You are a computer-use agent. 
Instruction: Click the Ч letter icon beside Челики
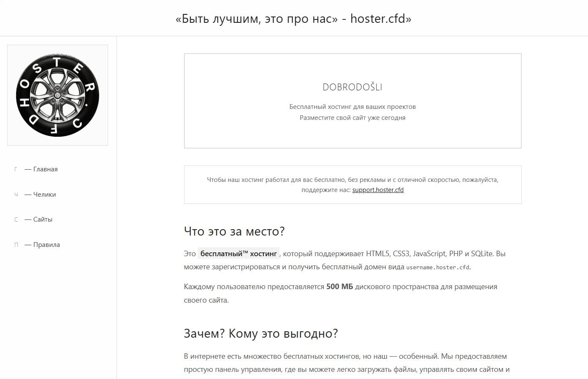pyautogui.click(x=16, y=195)
